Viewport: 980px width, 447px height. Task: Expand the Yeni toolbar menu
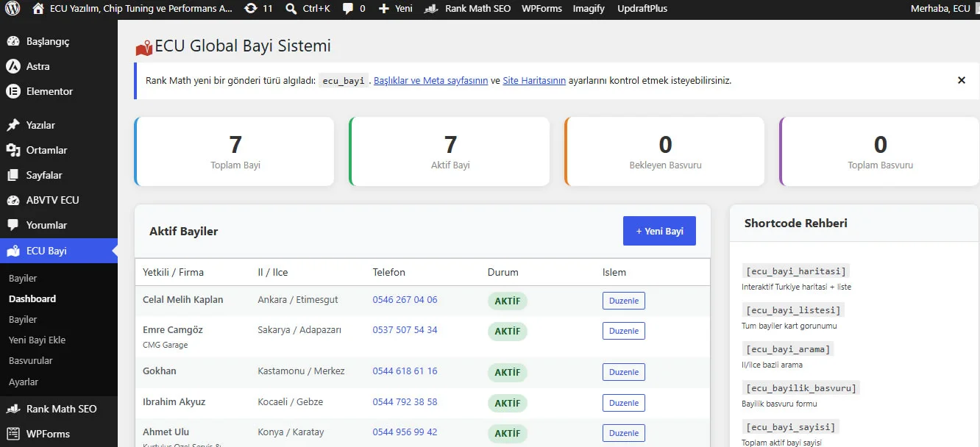pyautogui.click(x=395, y=9)
